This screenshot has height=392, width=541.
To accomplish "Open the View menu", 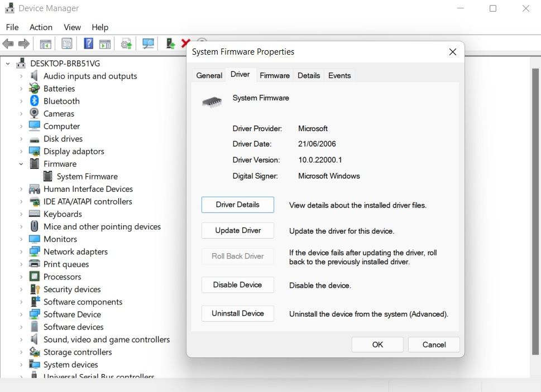I will click(x=72, y=27).
